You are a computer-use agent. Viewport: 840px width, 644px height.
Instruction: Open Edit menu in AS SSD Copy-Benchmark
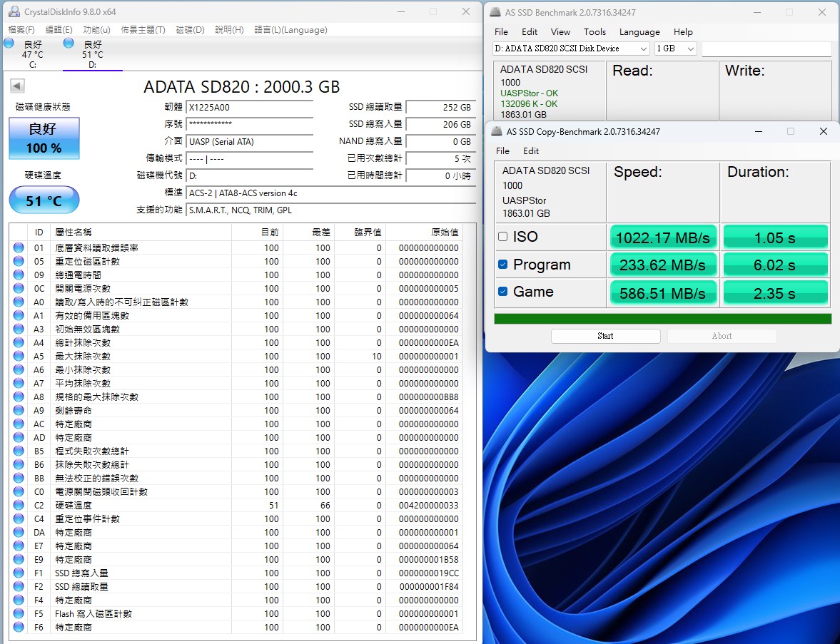click(531, 151)
